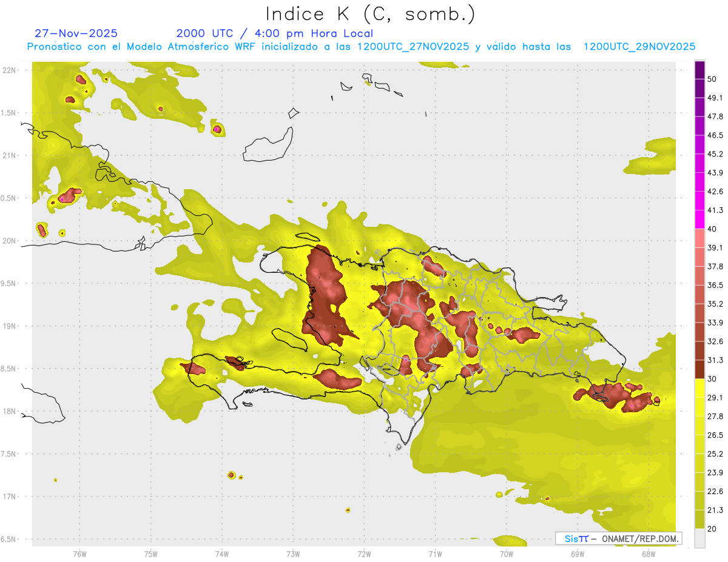
Task: Click the '75W' longitude label
Action: (x=150, y=554)
